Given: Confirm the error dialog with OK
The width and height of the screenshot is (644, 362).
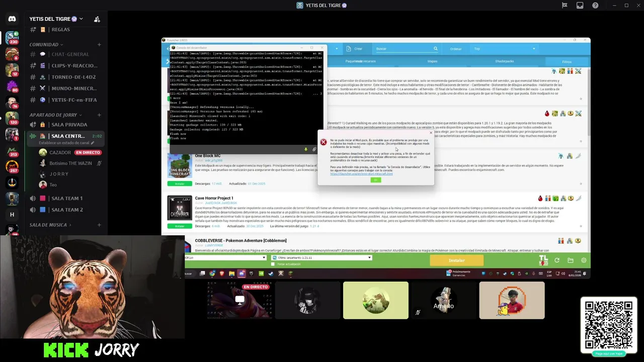Looking at the screenshot, I should point(375,180).
